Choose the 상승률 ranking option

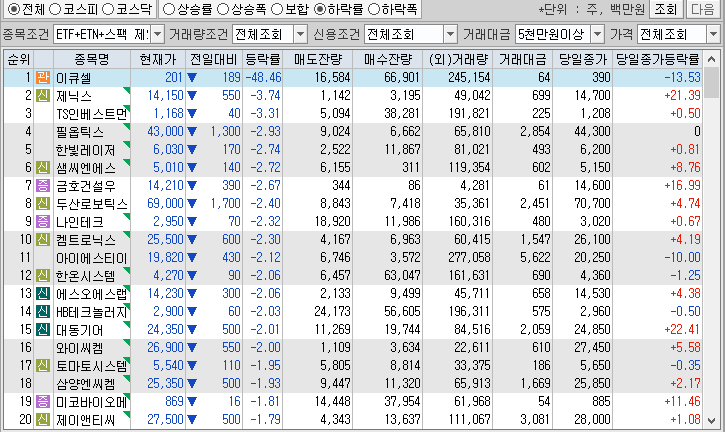[169, 9]
